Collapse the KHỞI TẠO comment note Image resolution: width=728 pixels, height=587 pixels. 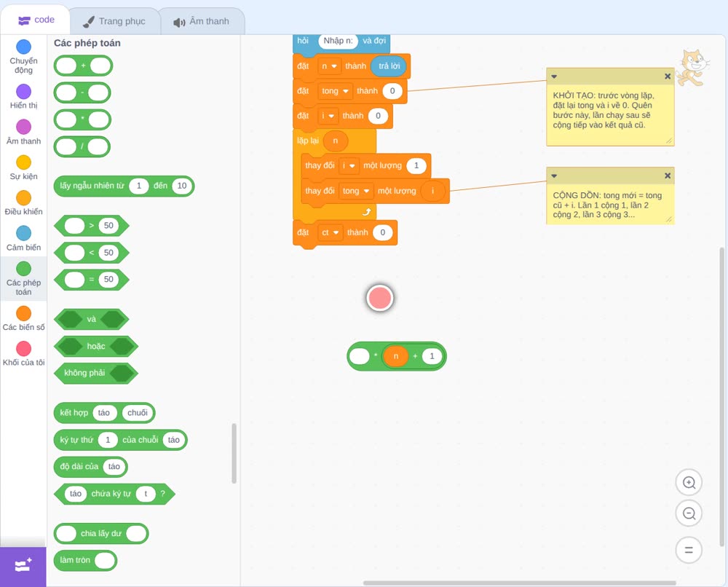click(554, 76)
